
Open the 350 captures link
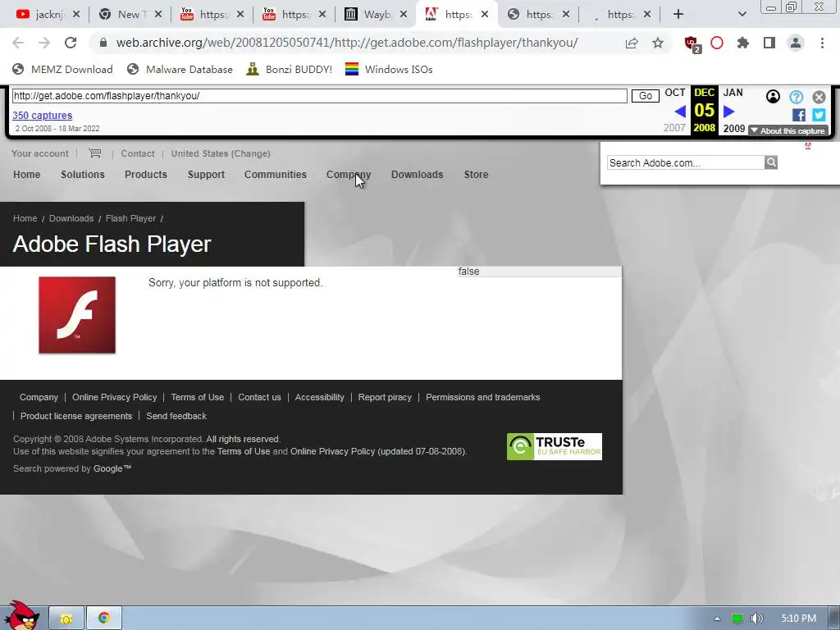click(x=43, y=115)
